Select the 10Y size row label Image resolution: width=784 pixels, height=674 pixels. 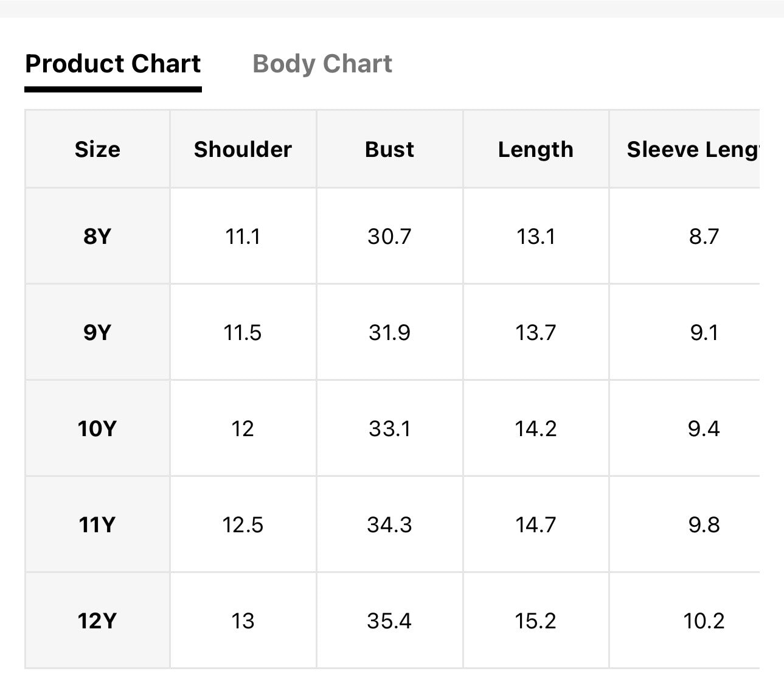(97, 428)
